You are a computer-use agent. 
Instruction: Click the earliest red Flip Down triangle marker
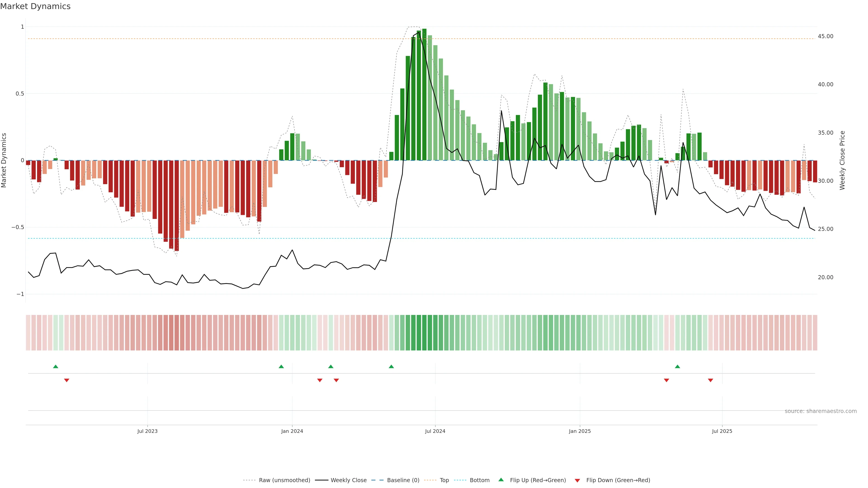pos(67,380)
